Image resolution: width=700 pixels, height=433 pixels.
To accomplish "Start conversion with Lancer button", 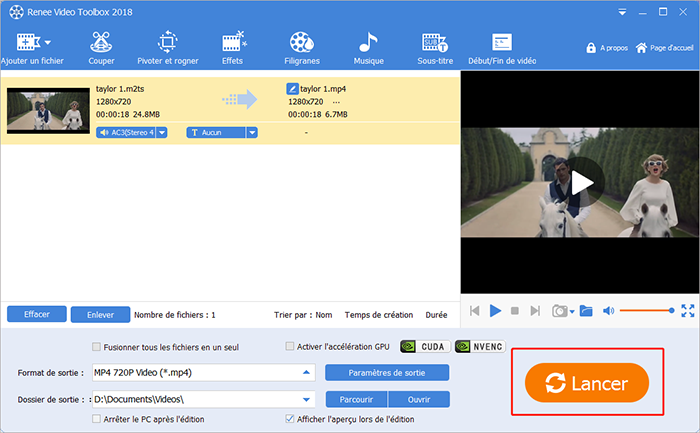I will [x=587, y=383].
